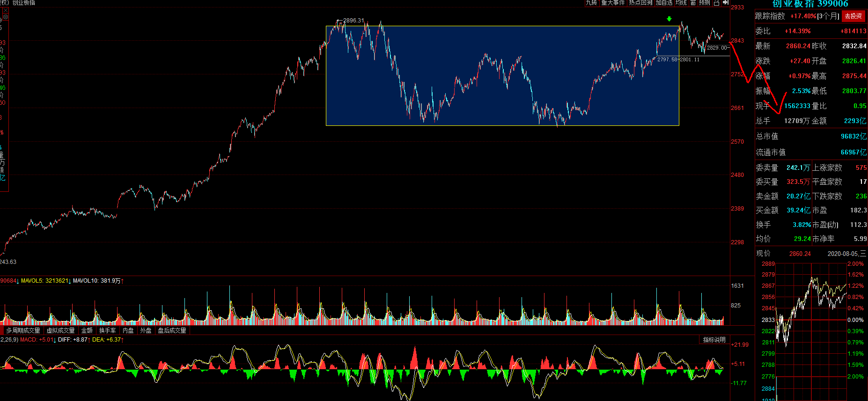The image size is (868, 401).
Task: Click the 下跌家数 value 236
Action: click(861, 196)
